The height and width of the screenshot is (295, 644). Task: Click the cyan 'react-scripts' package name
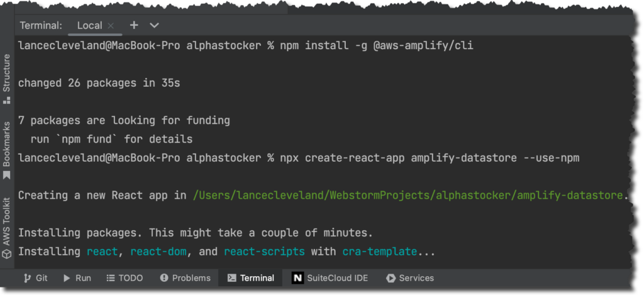pos(264,252)
